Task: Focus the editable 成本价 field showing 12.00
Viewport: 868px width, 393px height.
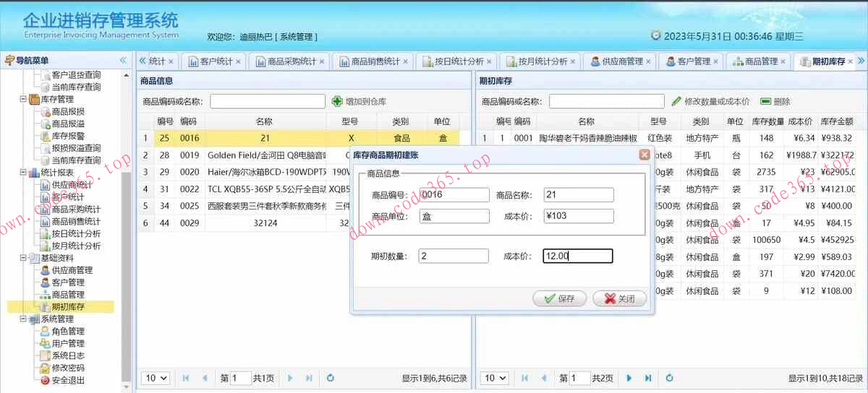Action: pos(578,256)
